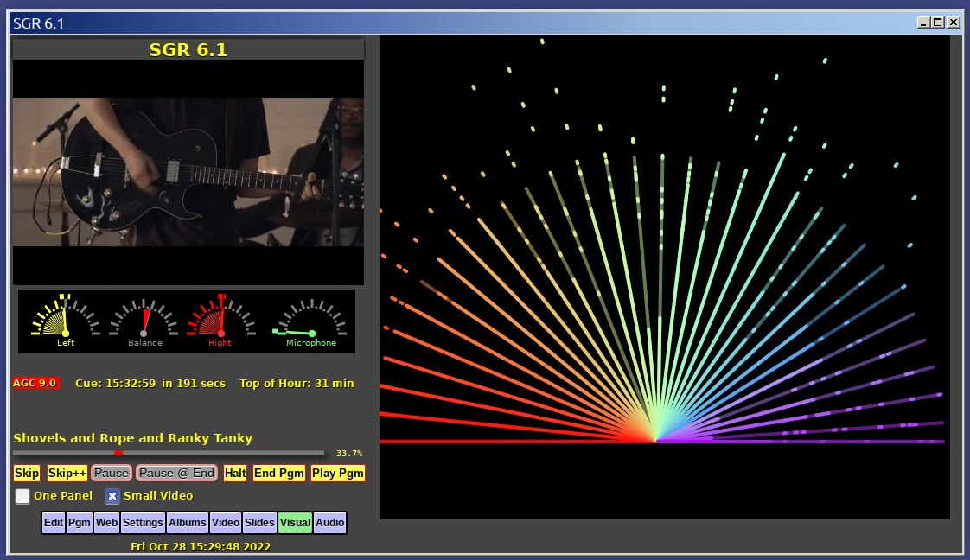Uncheck the Small Video checkbox
Screen dimensions: 970x560
point(112,496)
